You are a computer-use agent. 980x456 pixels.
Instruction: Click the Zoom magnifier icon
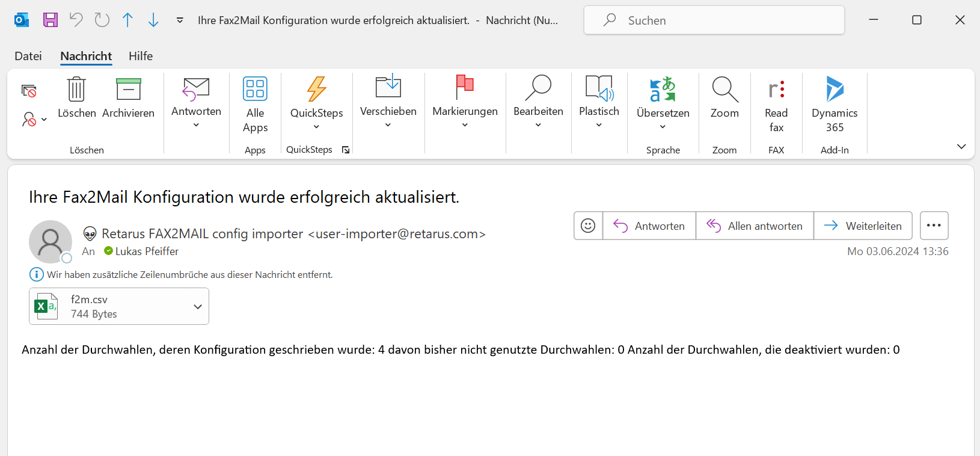pos(724,90)
